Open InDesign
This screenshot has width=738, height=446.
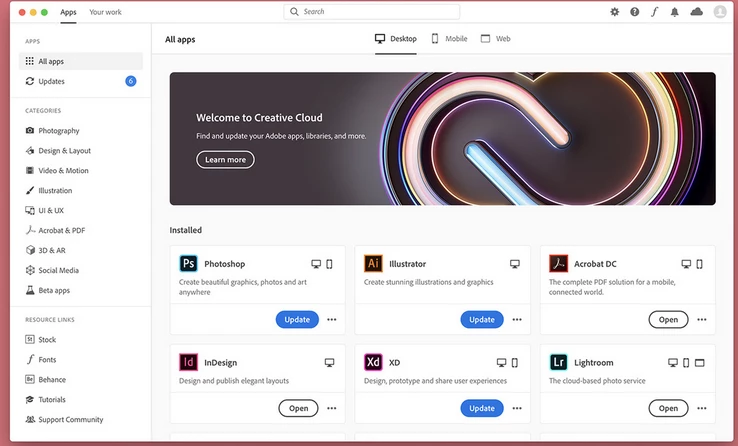pyautogui.click(x=298, y=408)
